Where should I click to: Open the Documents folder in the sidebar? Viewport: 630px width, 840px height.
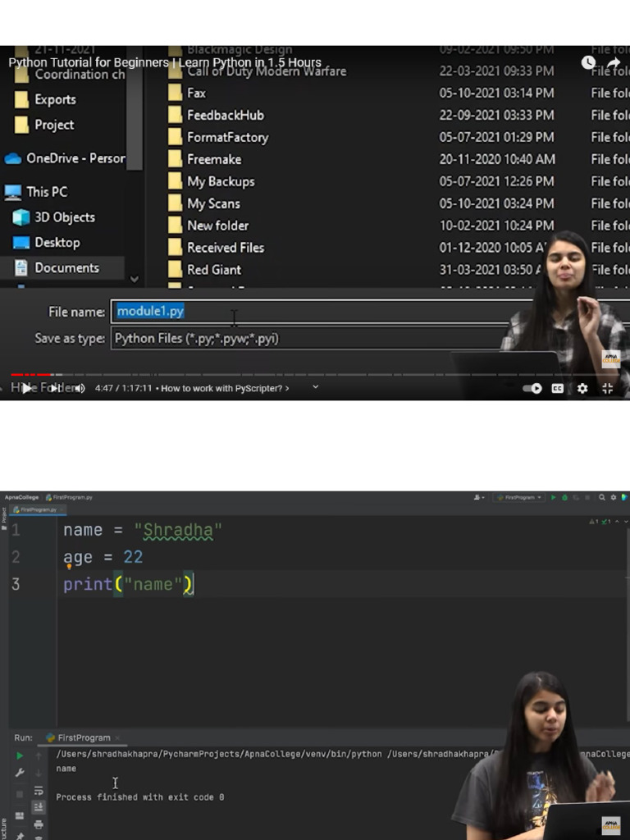(66, 267)
